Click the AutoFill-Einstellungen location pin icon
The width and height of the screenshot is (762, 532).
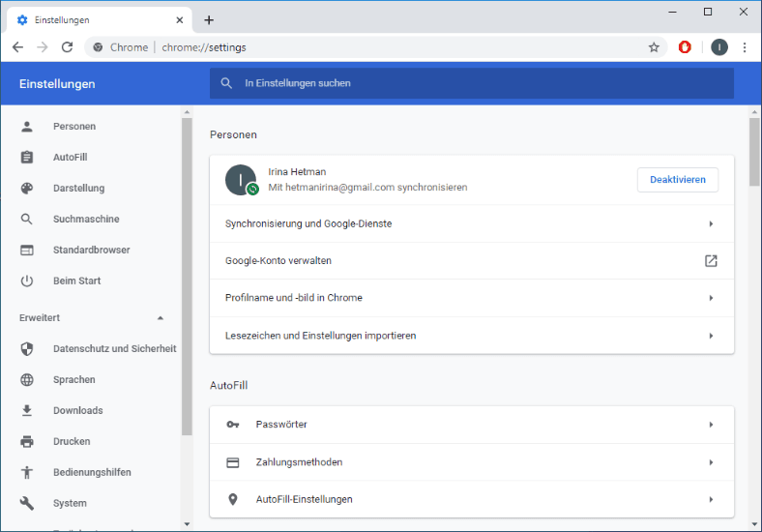[233, 499]
